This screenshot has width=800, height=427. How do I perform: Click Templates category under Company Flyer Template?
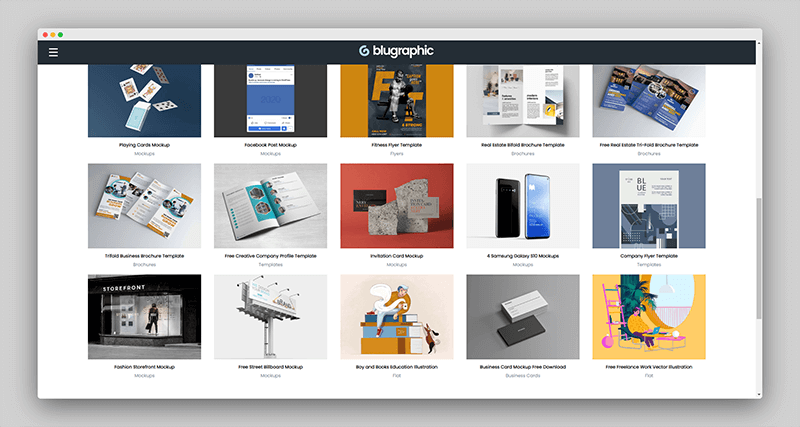[x=648, y=265]
